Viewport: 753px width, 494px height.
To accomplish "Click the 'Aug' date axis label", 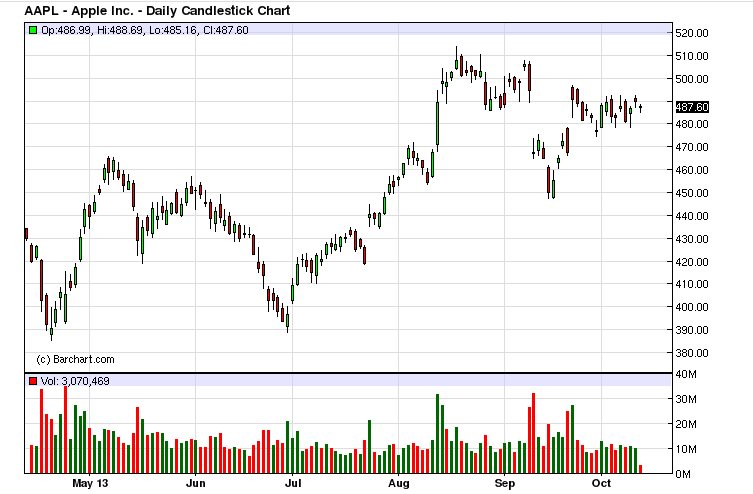I will click(x=399, y=483).
